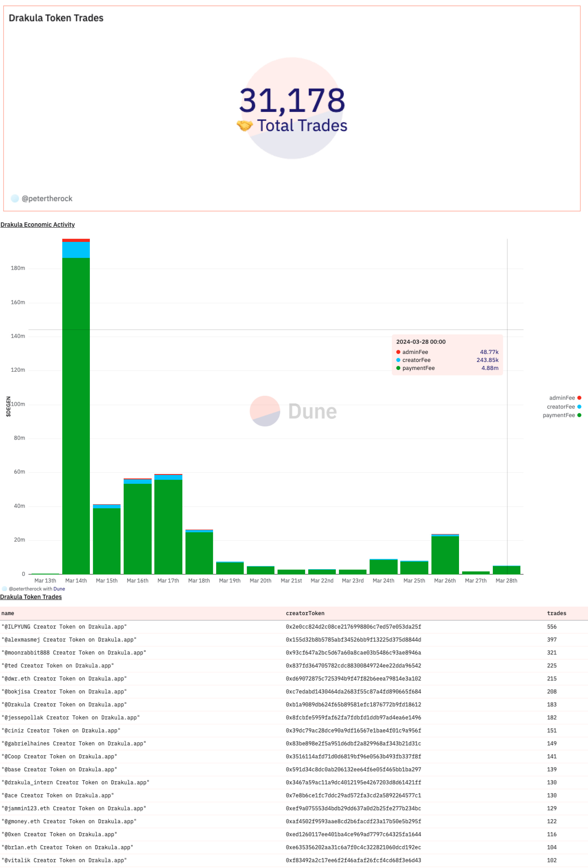This screenshot has height=868, width=588.
Task: Click the Mar 28th bar in the chart
Action: tap(506, 569)
